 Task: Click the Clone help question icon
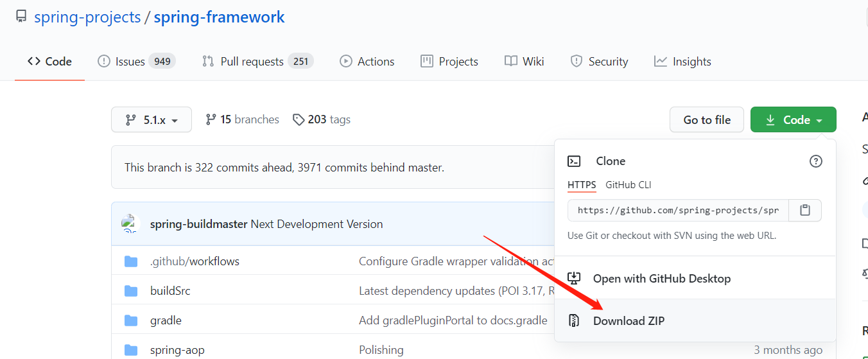click(816, 161)
